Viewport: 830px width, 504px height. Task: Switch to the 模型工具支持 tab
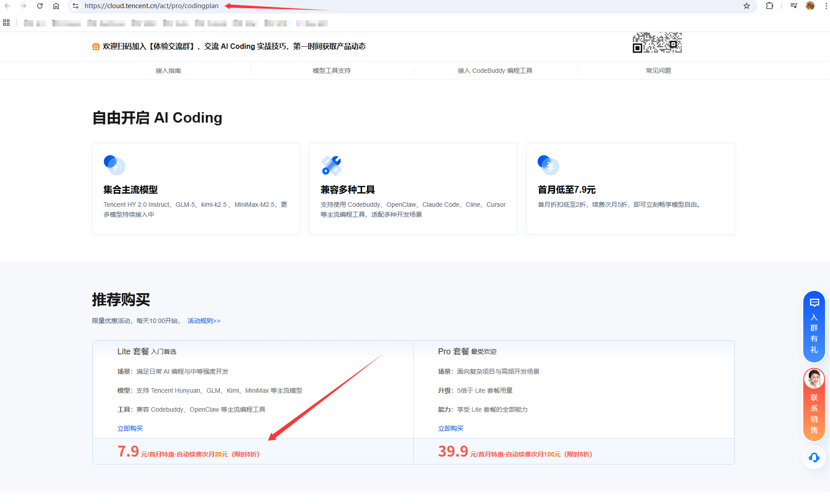[x=332, y=71]
